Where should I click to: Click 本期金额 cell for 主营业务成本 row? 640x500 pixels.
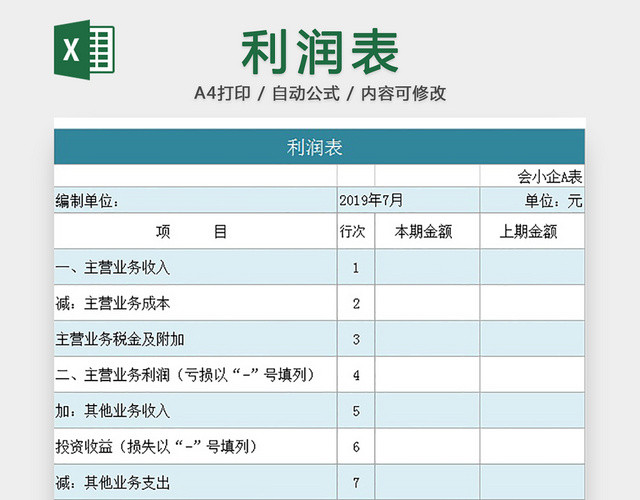427,303
